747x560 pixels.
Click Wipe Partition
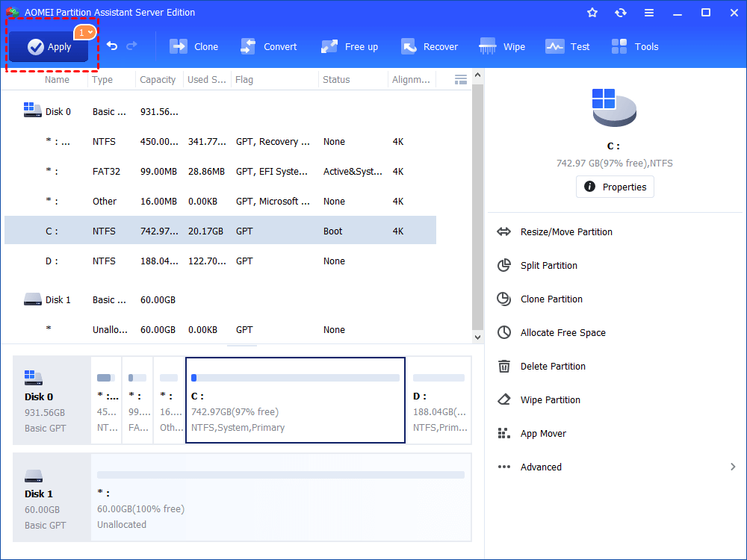click(x=551, y=400)
